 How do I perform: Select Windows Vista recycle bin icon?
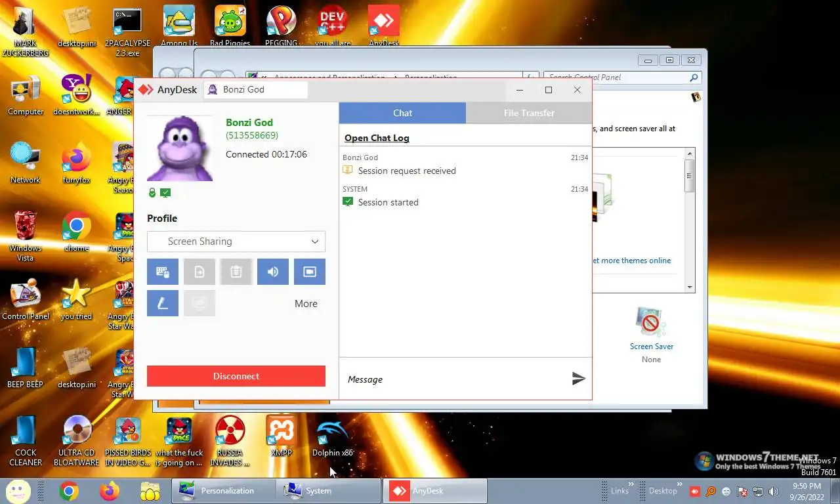pyautogui.click(x=25, y=236)
